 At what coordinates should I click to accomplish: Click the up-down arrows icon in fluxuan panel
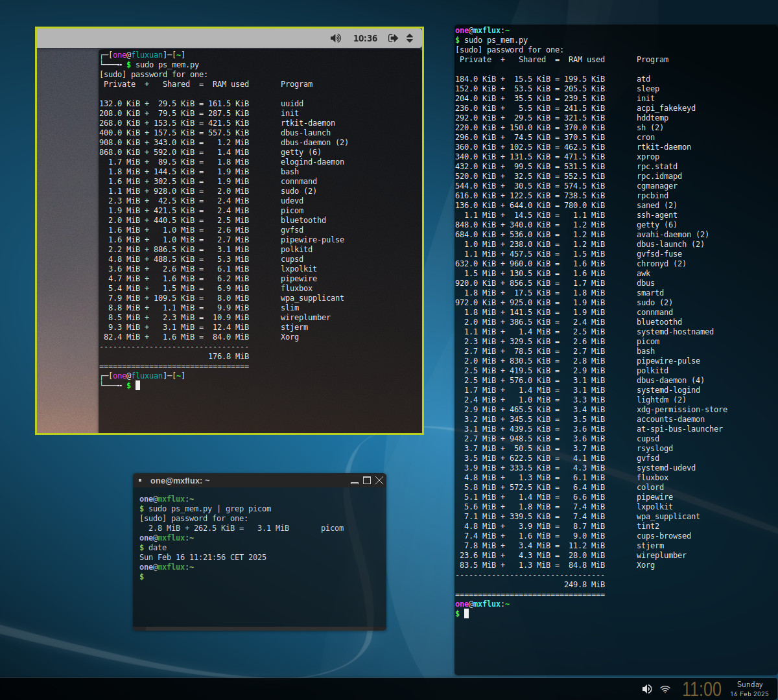[410, 38]
